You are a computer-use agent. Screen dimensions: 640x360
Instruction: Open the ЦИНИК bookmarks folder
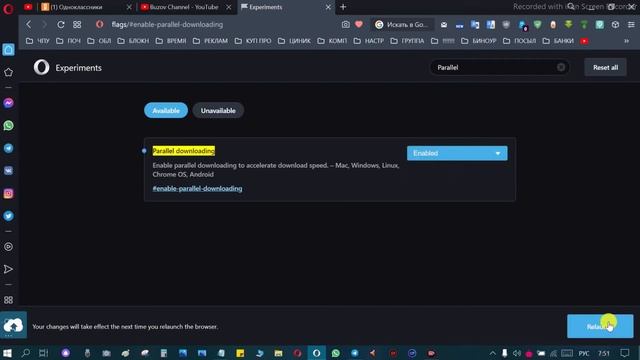coord(294,41)
